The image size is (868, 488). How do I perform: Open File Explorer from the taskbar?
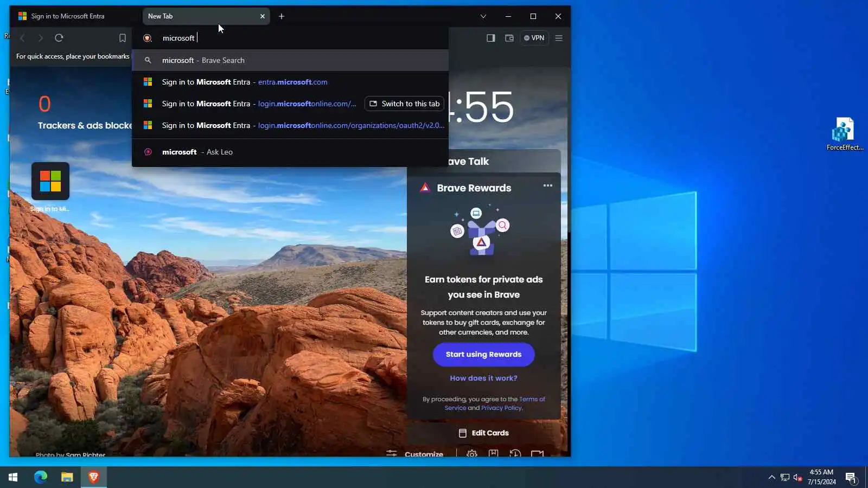(x=67, y=477)
